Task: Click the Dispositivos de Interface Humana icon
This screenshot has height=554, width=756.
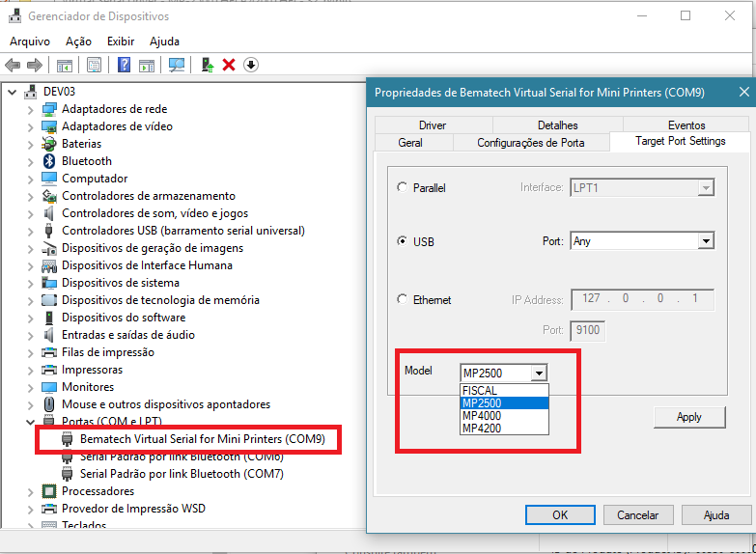Action: [x=49, y=265]
